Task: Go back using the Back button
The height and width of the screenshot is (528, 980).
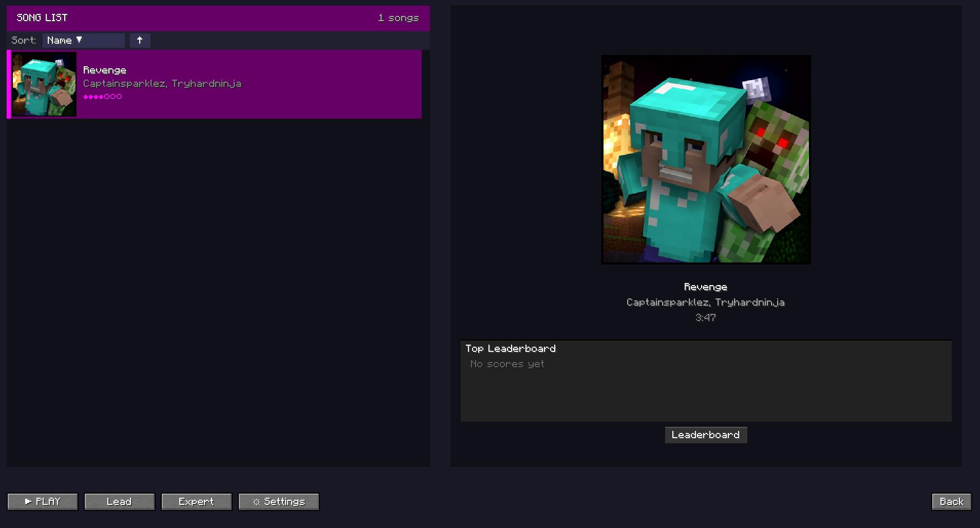Action: click(x=952, y=501)
